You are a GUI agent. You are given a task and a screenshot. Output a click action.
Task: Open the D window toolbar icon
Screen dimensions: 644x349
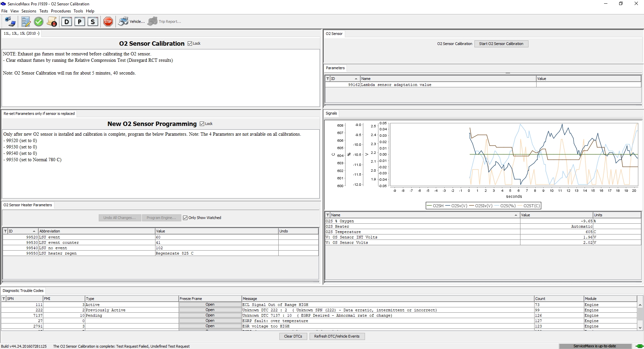click(66, 22)
